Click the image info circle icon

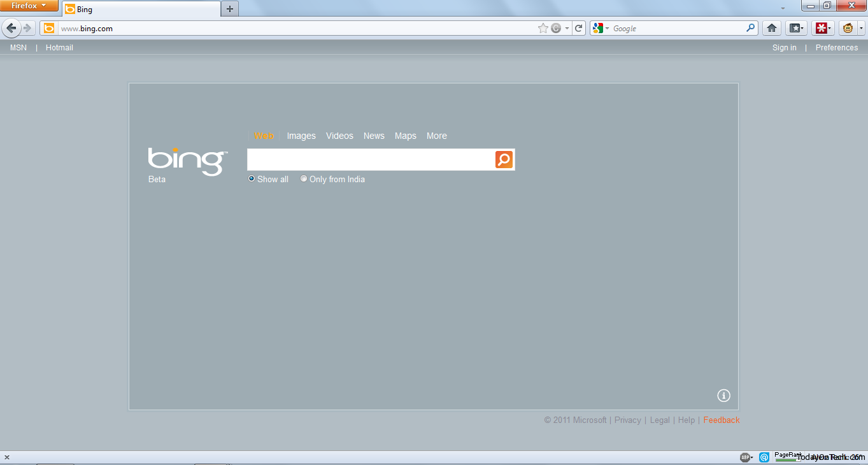pos(723,396)
